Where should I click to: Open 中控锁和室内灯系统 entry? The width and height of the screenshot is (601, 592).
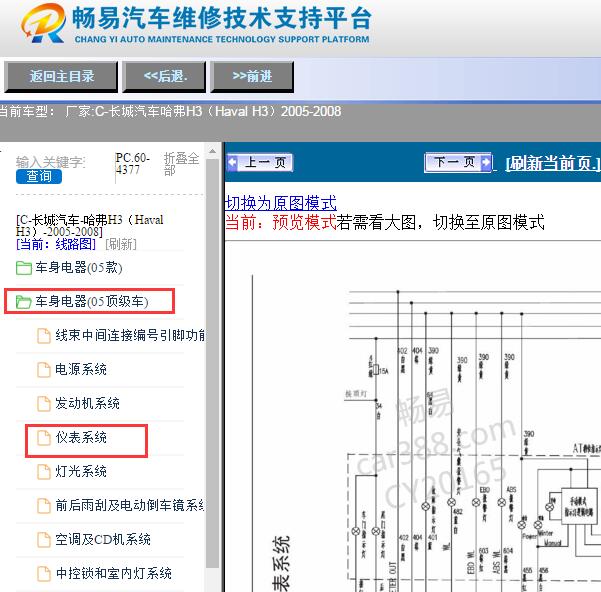coord(113,574)
